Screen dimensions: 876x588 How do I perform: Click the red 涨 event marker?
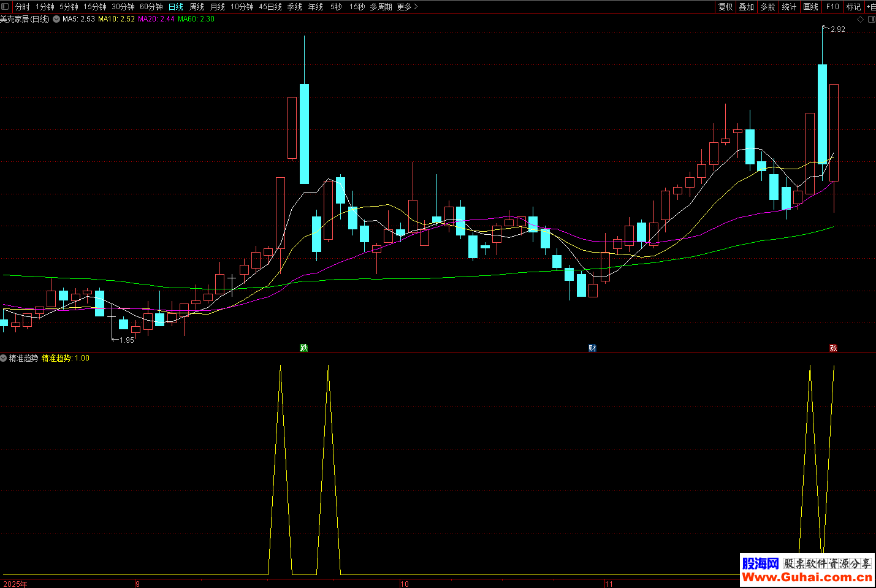point(833,348)
